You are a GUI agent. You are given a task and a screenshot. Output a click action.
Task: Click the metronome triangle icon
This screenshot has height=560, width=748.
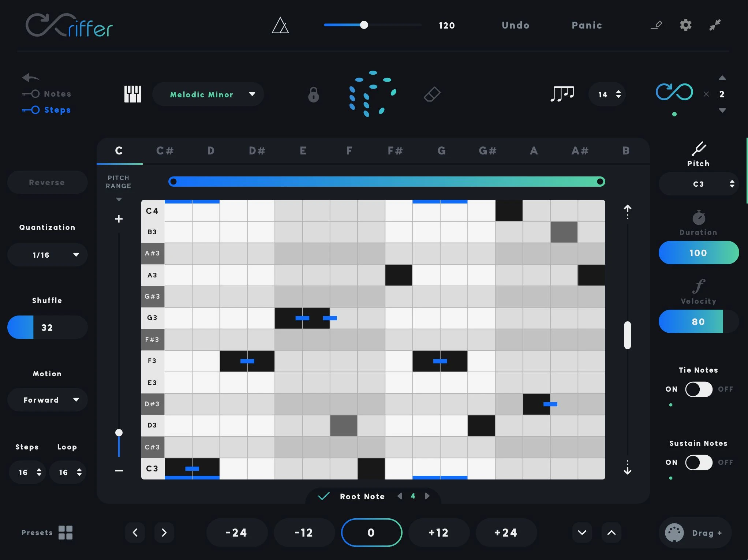(x=280, y=26)
